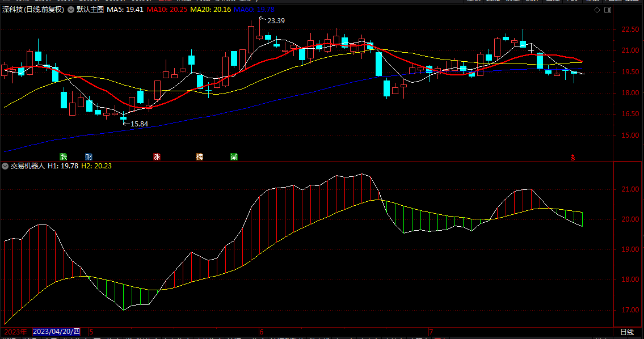Open the 财 financial report marker

(89, 157)
